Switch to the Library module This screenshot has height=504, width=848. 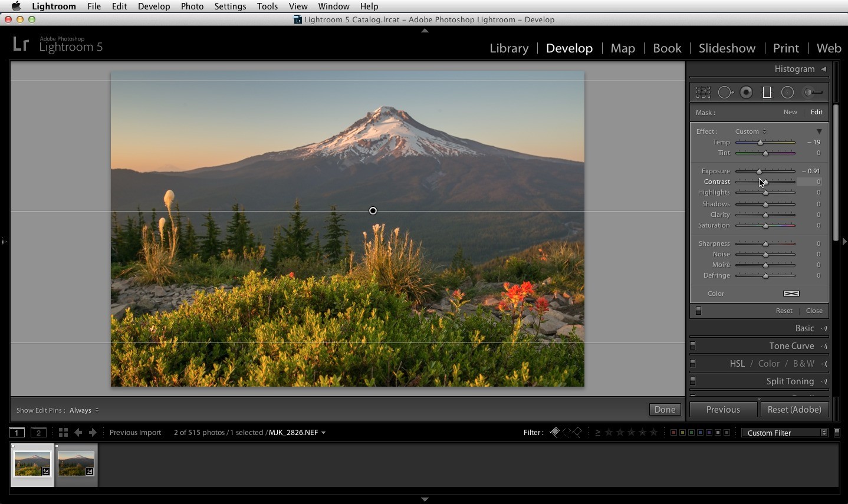(509, 48)
